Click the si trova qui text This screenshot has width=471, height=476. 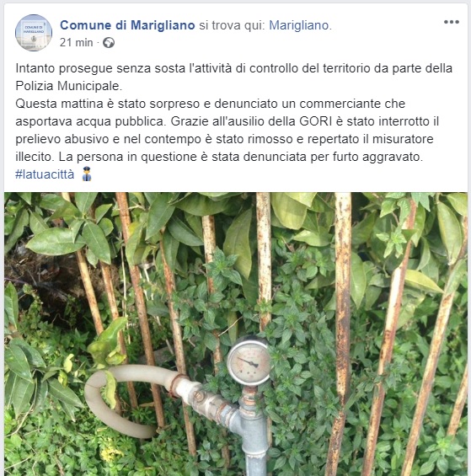point(232,25)
